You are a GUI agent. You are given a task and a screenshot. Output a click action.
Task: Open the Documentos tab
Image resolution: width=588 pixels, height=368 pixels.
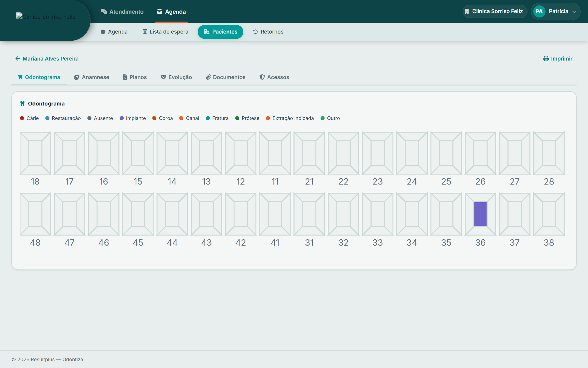[x=226, y=77]
